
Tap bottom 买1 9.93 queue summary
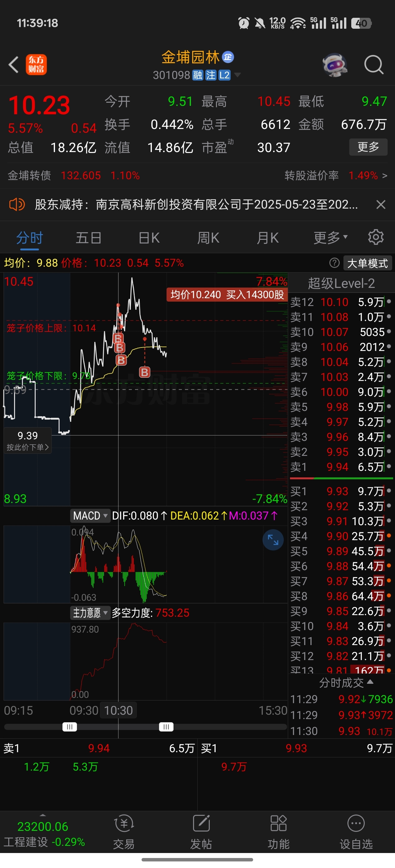[296, 748]
